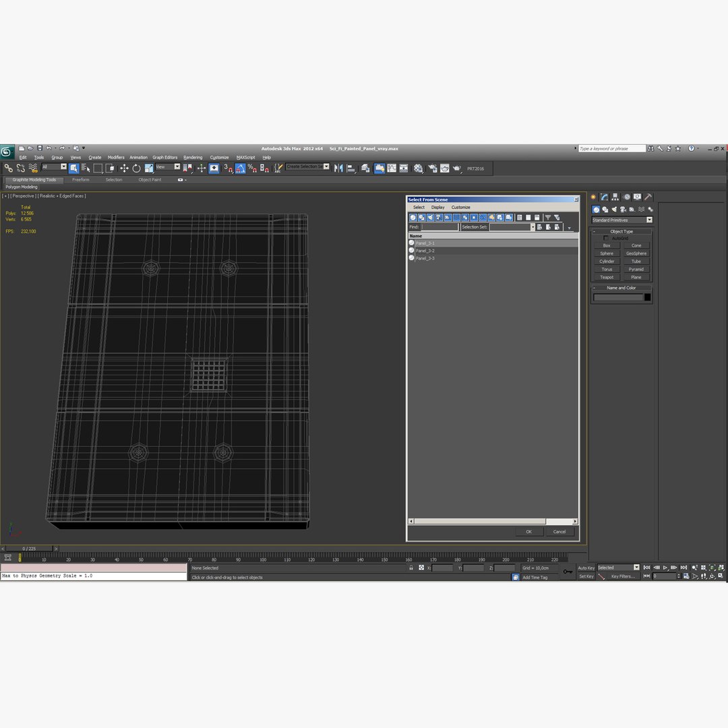Open the key mode Selected dropdown
Image resolution: width=728 pixels, height=728 pixels.
pos(618,568)
